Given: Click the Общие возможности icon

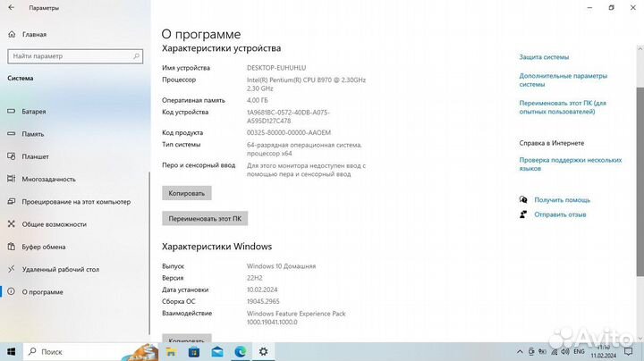Looking at the screenshot, I should tap(11, 224).
